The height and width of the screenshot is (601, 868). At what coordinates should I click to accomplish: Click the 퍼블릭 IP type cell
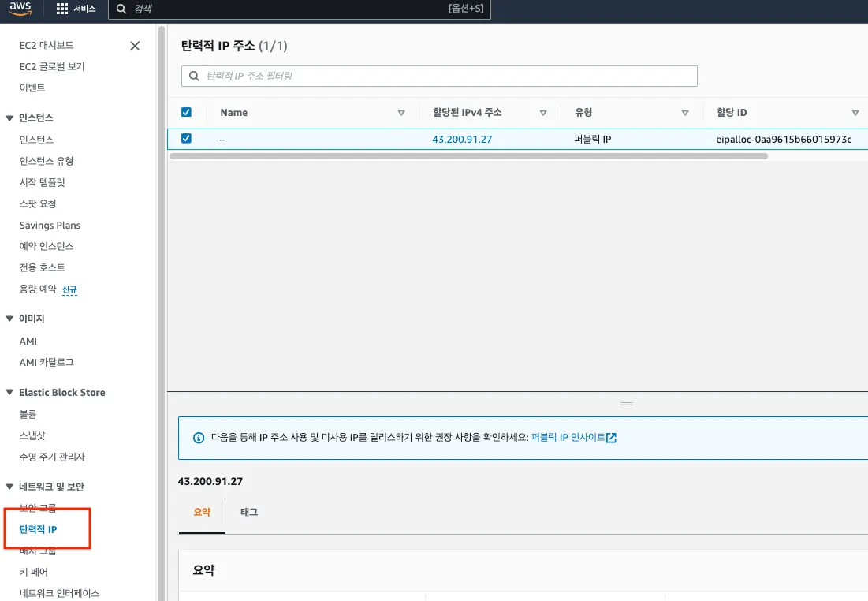[592, 140]
